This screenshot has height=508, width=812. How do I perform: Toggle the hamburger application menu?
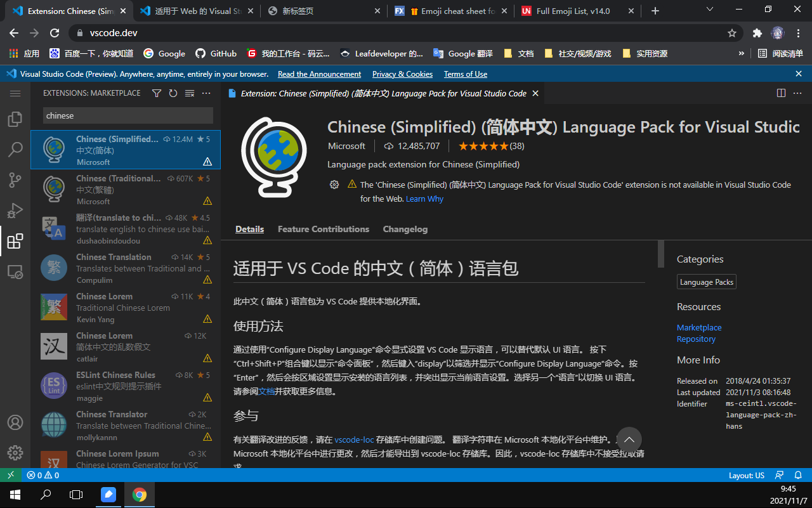[x=15, y=93]
